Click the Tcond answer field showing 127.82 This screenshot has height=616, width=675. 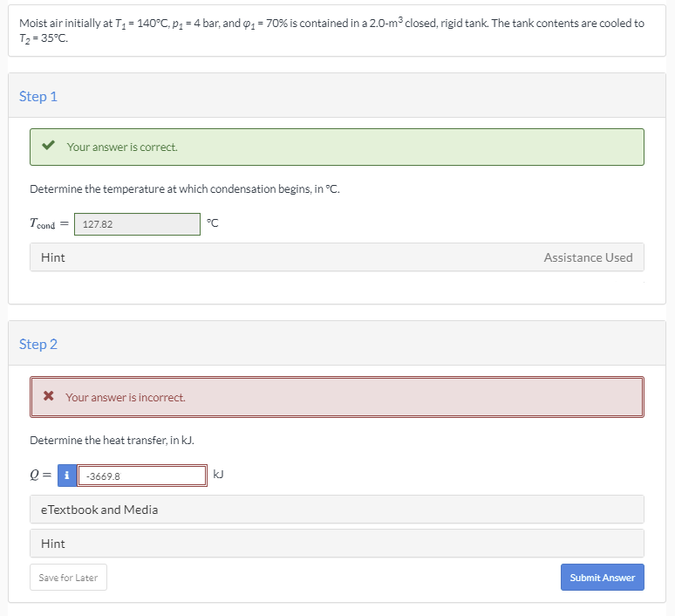tap(137, 224)
